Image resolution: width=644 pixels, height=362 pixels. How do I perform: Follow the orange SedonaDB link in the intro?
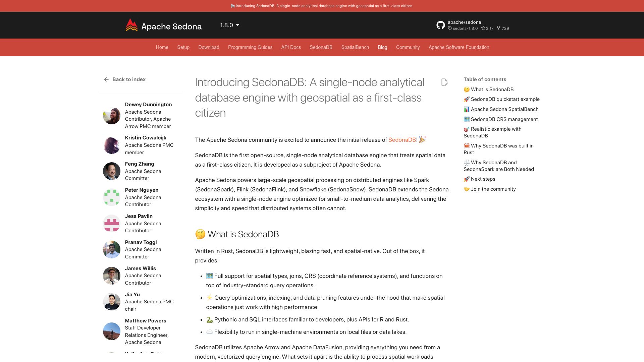pos(402,140)
